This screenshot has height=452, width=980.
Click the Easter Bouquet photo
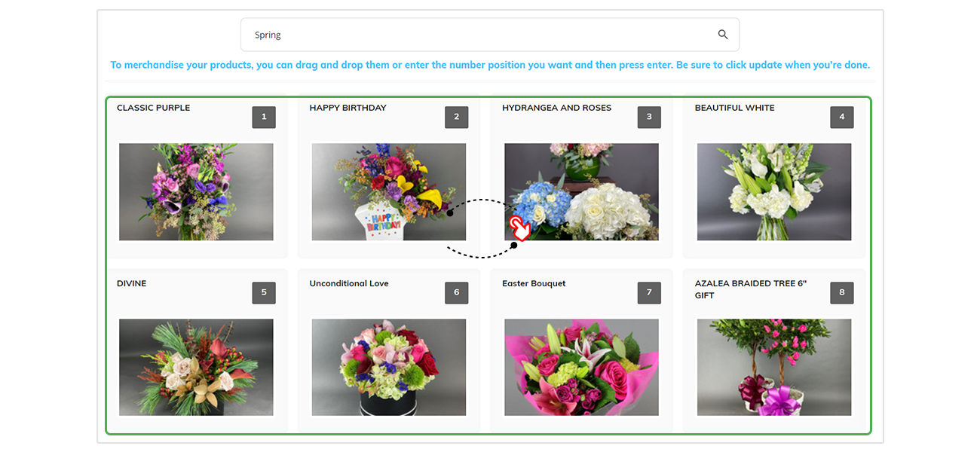tap(581, 367)
